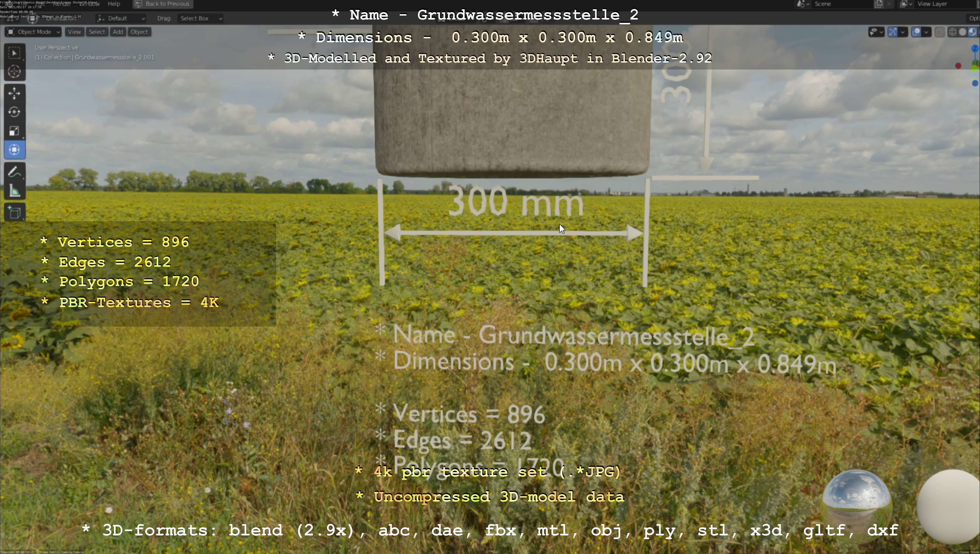
Task: Select the Scale tool
Action: tap(14, 131)
